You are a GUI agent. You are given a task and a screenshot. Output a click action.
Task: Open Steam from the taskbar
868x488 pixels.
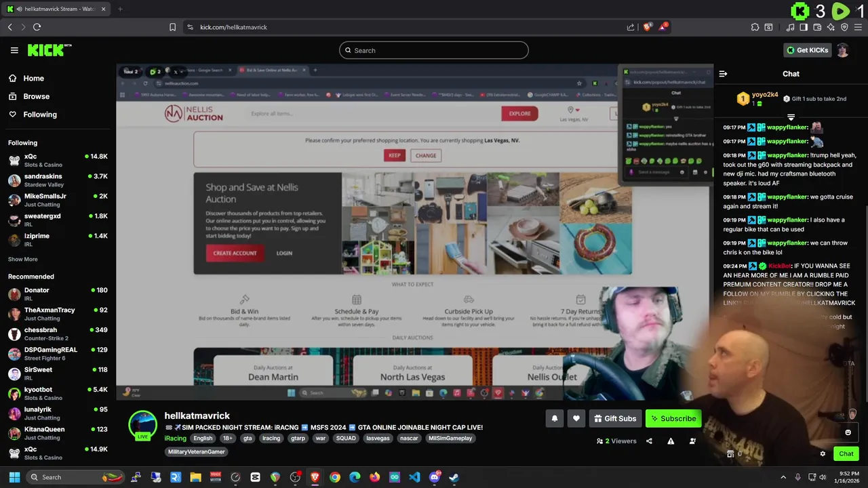coord(454,477)
